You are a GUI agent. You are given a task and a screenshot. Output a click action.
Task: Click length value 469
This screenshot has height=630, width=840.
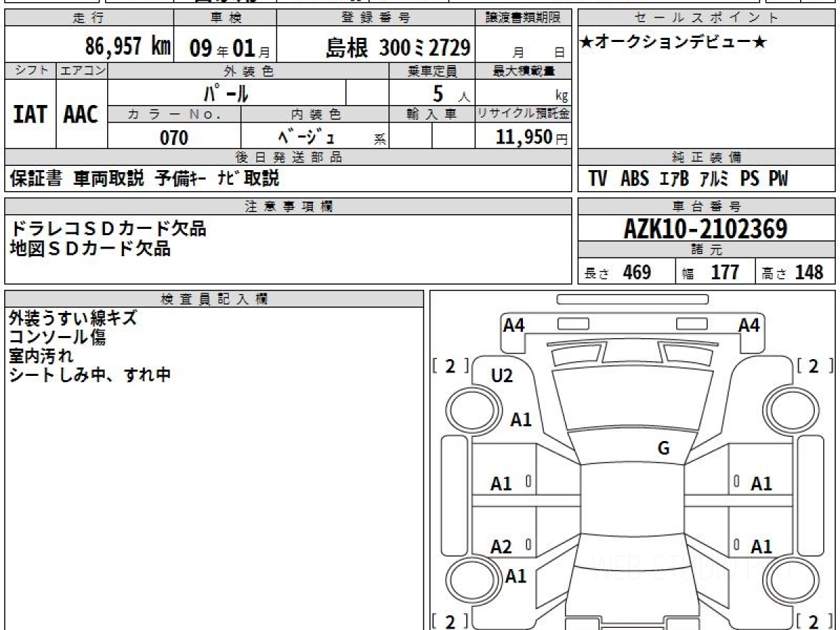pyautogui.click(x=637, y=272)
